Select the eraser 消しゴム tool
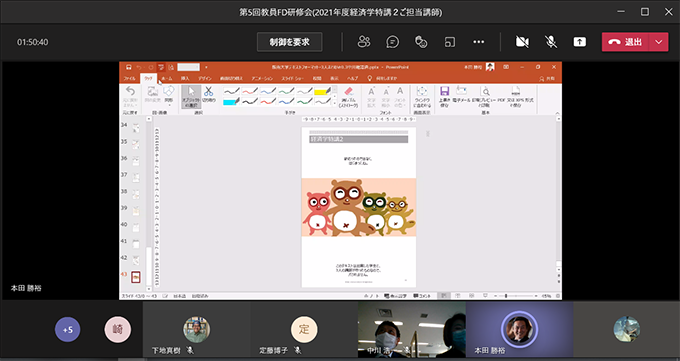Image resolution: width=680 pixels, height=361 pixels. point(349,96)
